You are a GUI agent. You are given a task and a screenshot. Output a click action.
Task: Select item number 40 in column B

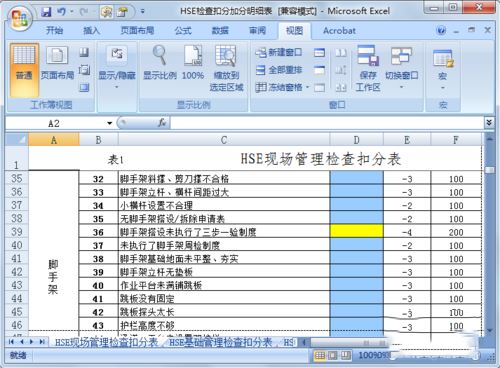coord(98,285)
